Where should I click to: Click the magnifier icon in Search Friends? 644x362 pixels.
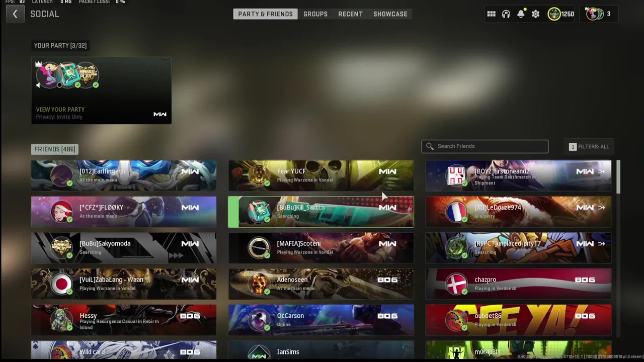point(430,146)
